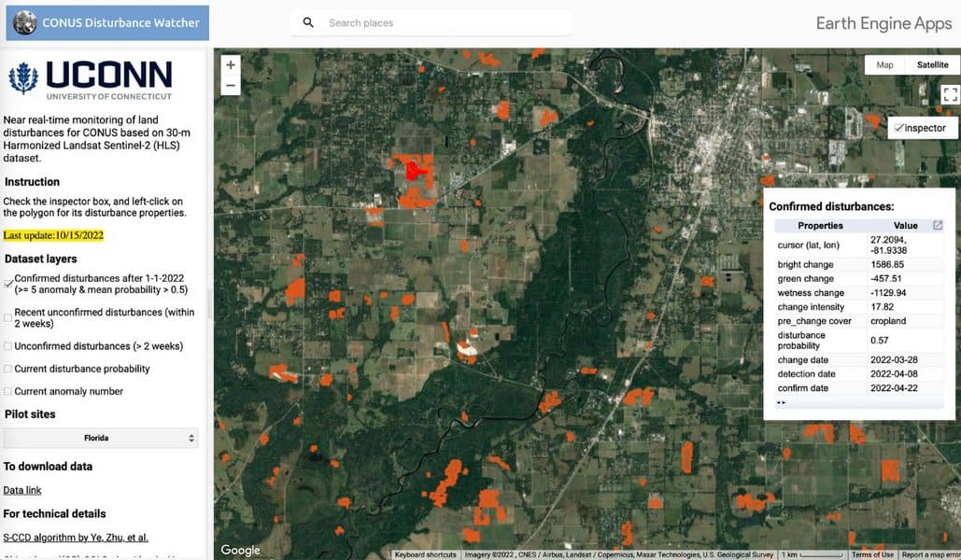Zoom in with the plus button
Screen dimensions: 961x560
(x=231, y=65)
